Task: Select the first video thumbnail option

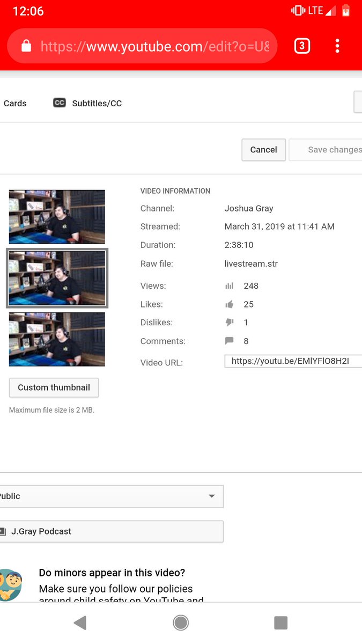Action: pos(57,217)
